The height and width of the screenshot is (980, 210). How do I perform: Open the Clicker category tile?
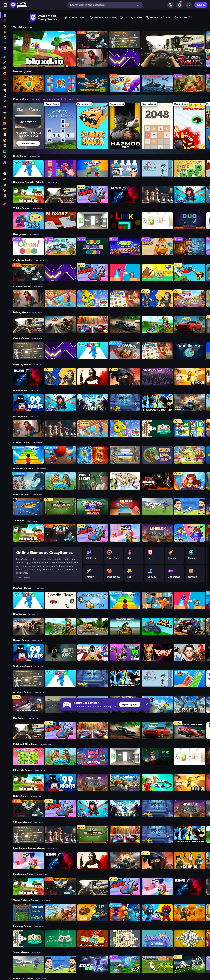coord(175,555)
